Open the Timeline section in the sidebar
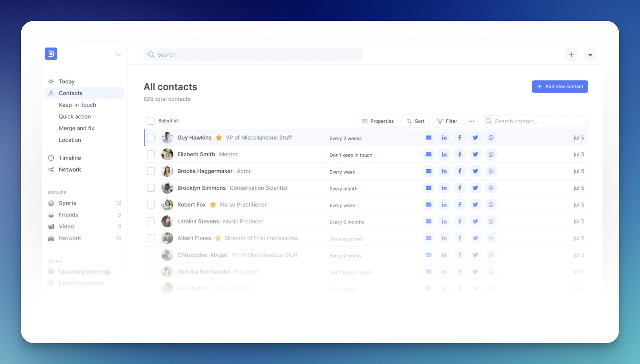Viewport: 640px width, 364px height. pos(70,158)
